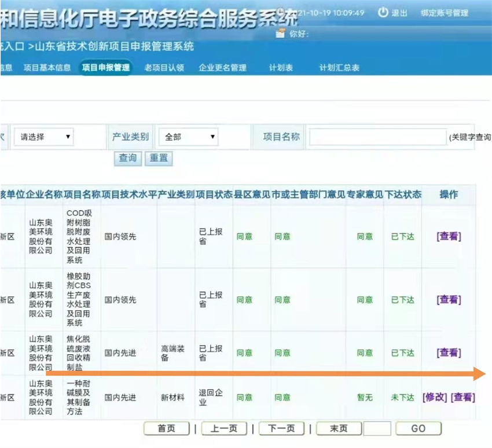492x448 pixels.
Task: Open the 计划表 tab
Action: tap(281, 68)
